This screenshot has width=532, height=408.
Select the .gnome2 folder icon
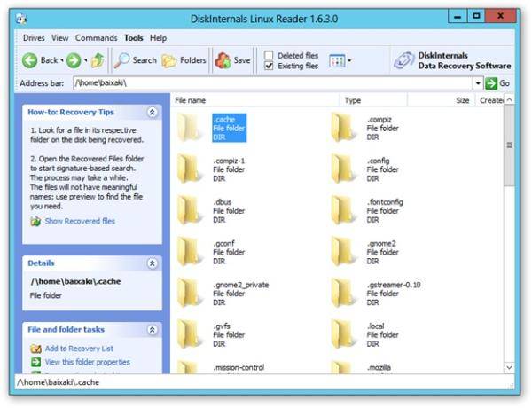pyautogui.click(x=342, y=252)
